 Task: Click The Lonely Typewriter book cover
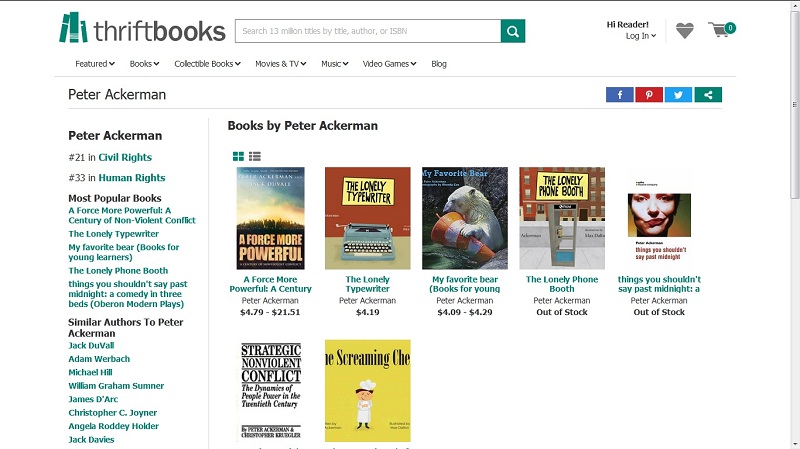click(x=367, y=218)
